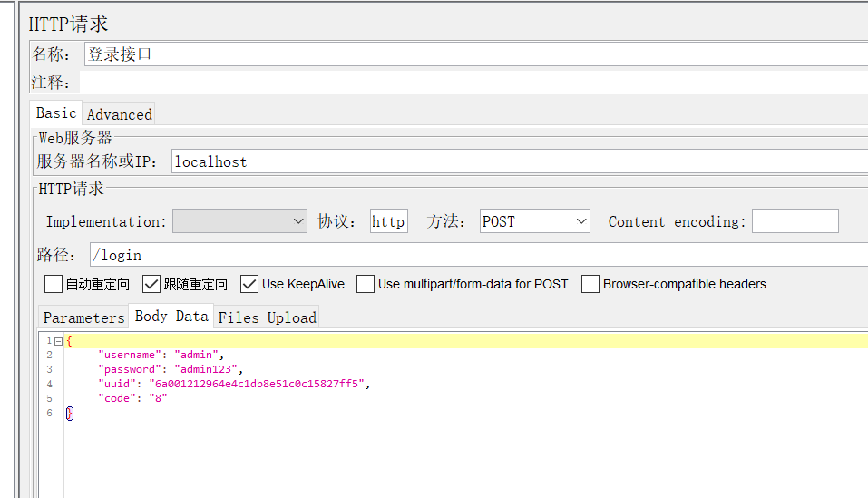The image size is (868, 498).
Task: Click the protocol field containing http
Action: pos(388,221)
